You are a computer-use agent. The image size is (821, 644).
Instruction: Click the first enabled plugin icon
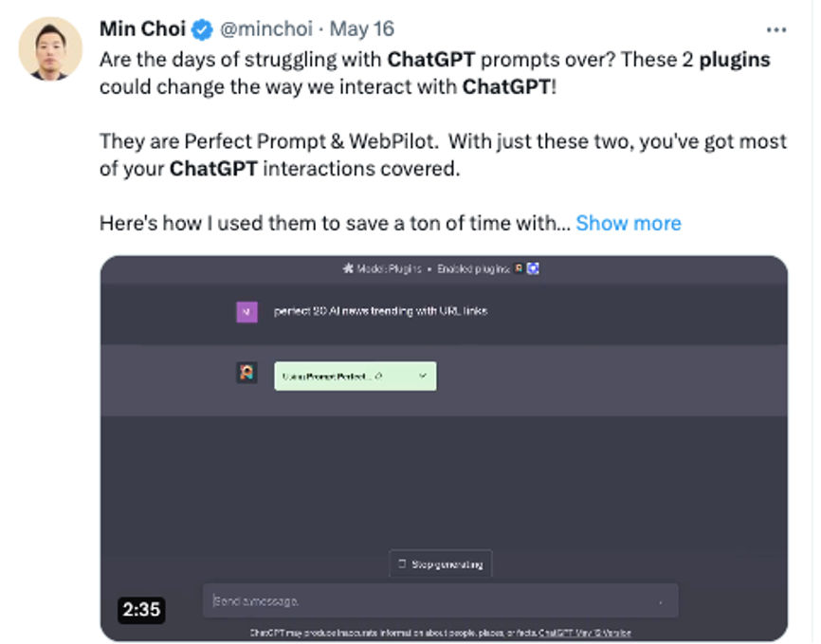point(519,269)
